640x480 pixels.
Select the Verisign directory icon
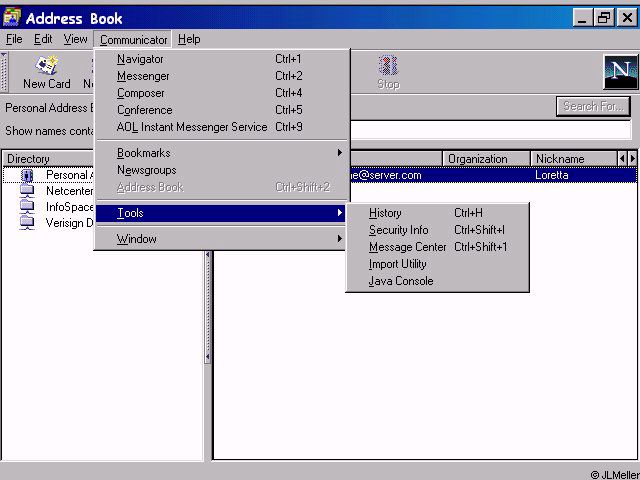click(27, 223)
